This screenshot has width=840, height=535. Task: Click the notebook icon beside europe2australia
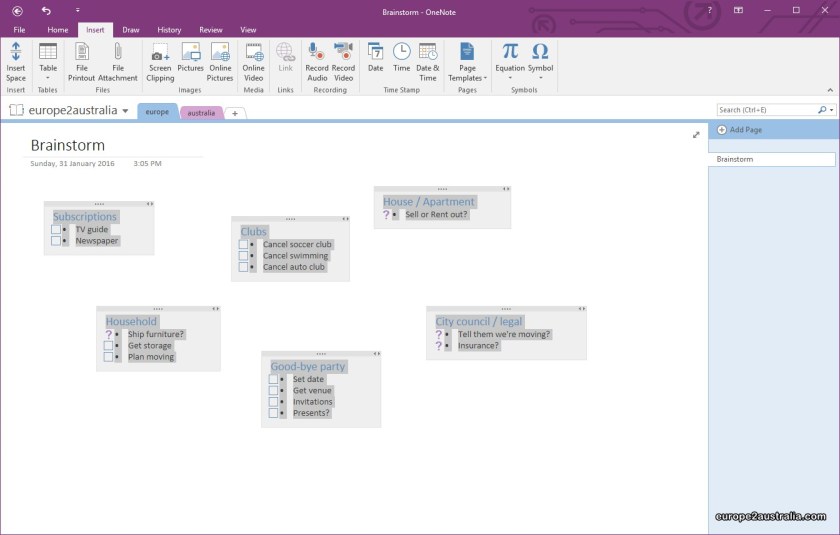(x=17, y=110)
